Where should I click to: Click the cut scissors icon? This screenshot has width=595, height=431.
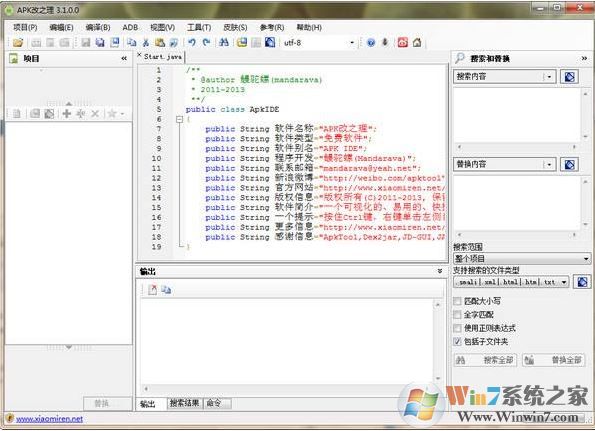[x=146, y=42]
